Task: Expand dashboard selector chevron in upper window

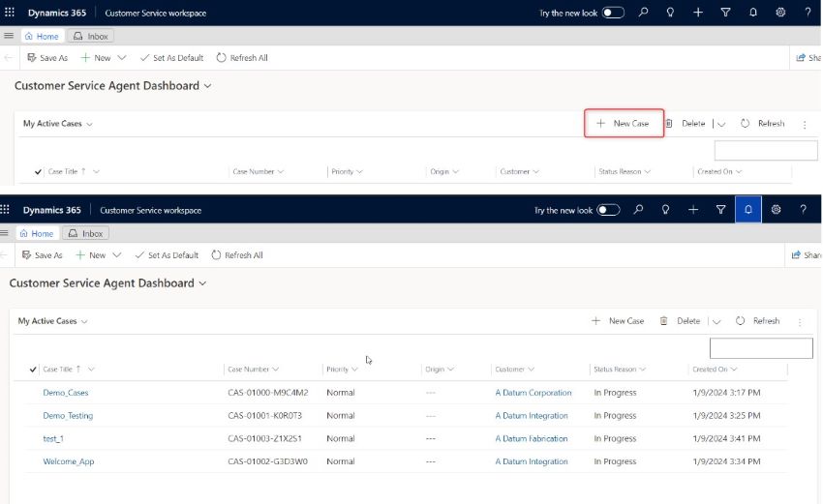Action: (208, 86)
